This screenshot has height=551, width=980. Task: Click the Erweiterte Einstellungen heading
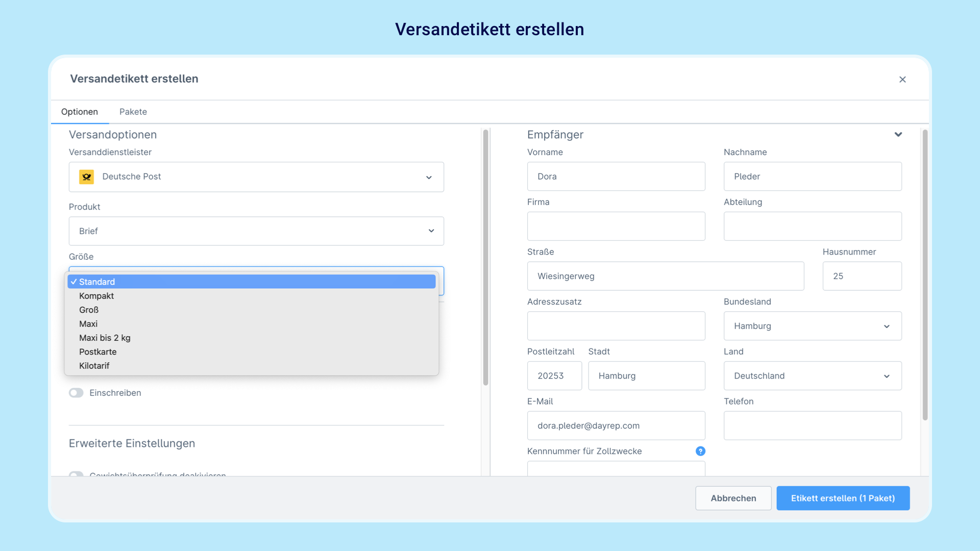pyautogui.click(x=132, y=443)
